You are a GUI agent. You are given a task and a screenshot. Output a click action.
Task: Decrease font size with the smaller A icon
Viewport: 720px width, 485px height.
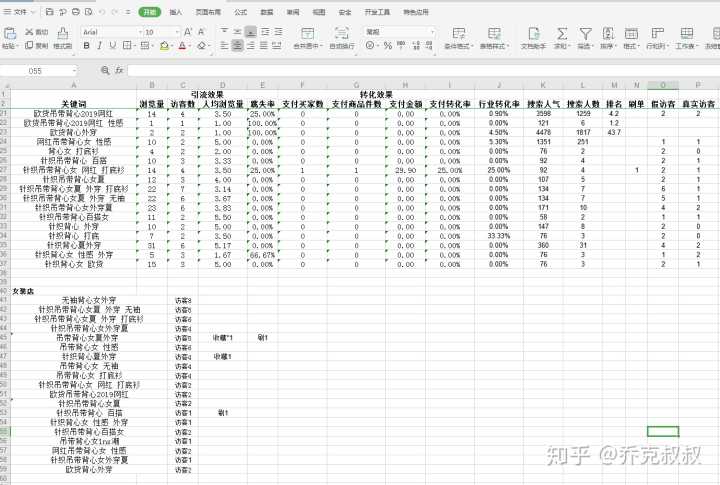coord(201,32)
